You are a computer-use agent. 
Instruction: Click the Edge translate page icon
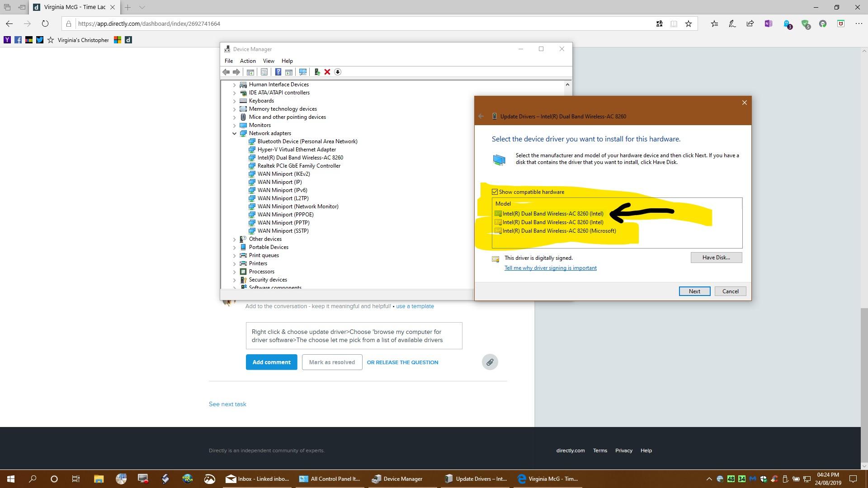[x=660, y=24]
